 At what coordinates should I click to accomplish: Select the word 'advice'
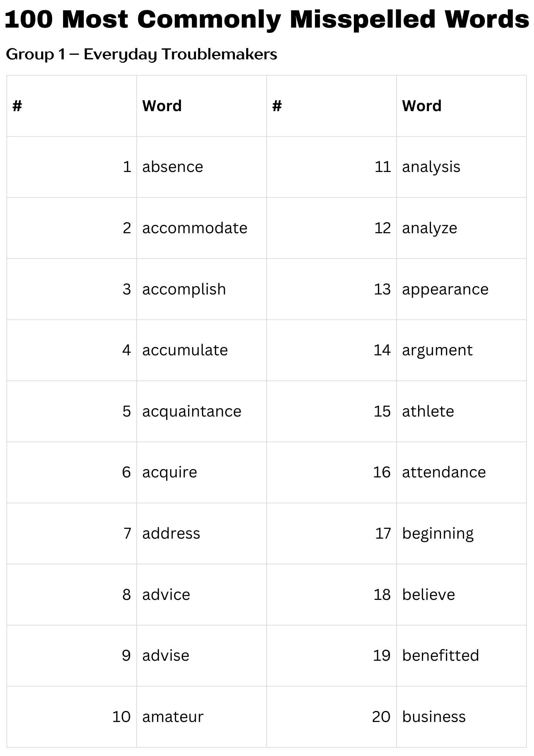(166, 595)
